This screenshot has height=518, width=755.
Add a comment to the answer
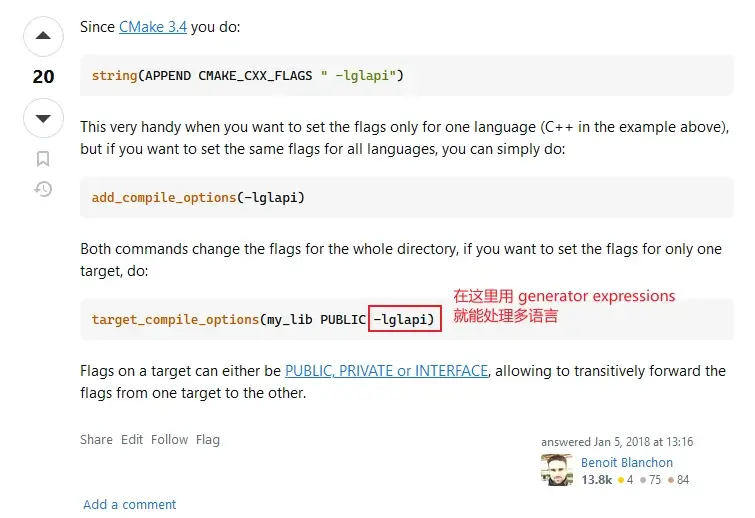130,504
